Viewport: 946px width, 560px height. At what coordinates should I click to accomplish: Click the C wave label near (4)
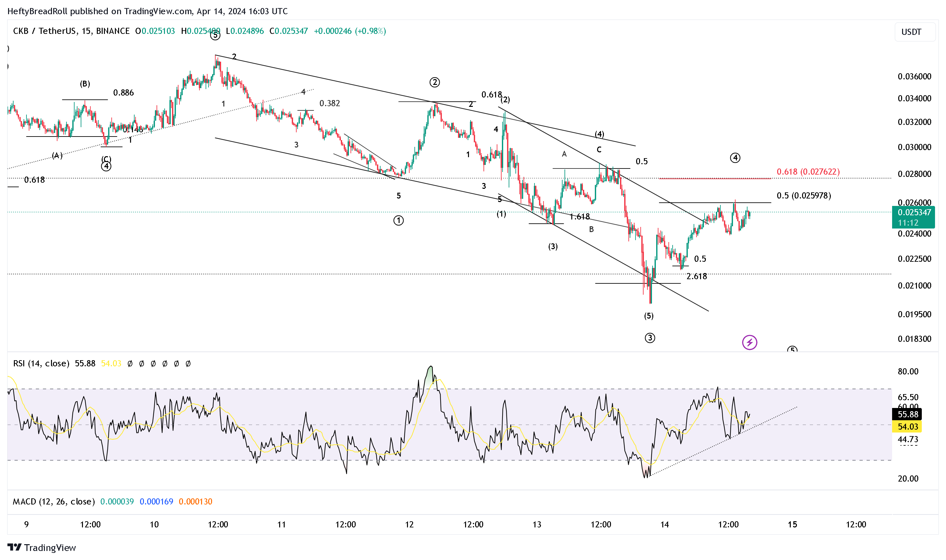point(599,150)
